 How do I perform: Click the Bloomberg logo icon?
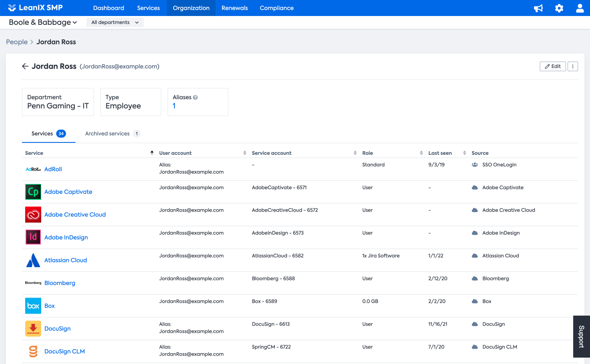click(33, 283)
